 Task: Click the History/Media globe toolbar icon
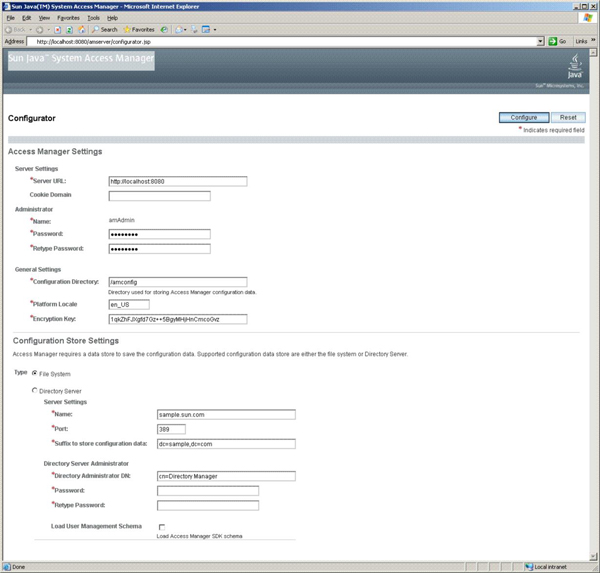tap(164, 29)
